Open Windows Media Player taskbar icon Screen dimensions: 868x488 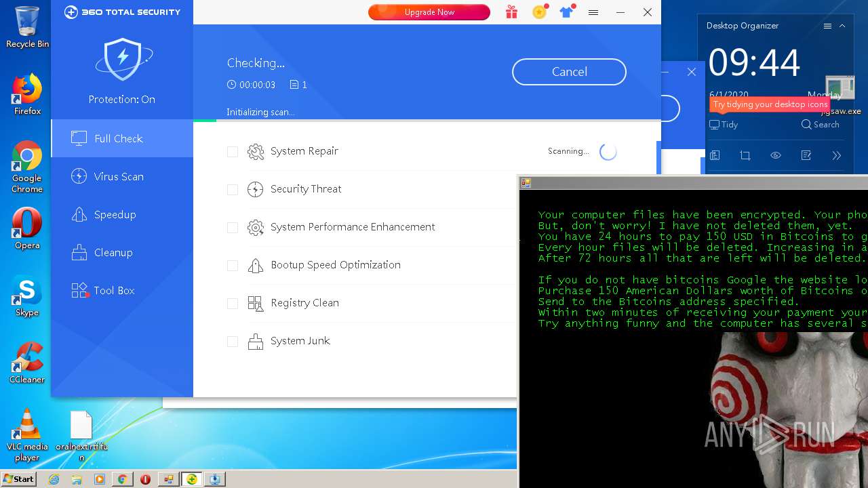coord(100,479)
